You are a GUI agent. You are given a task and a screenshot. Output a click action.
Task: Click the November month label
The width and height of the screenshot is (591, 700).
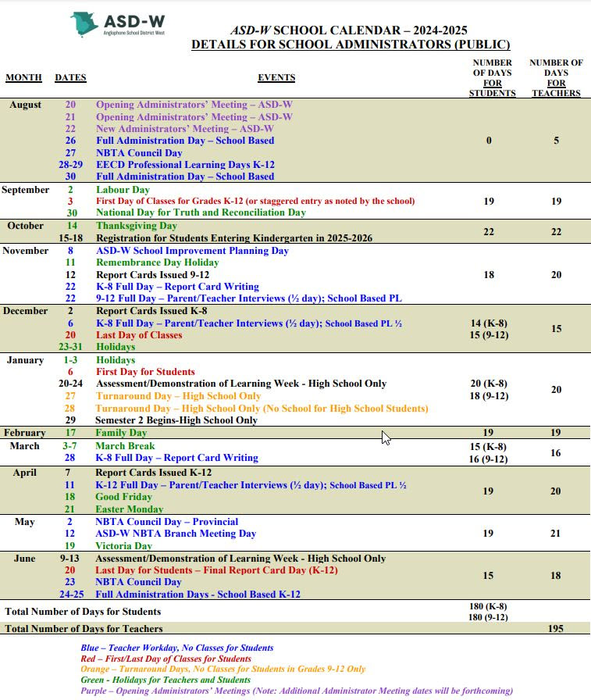pyautogui.click(x=26, y=251)
